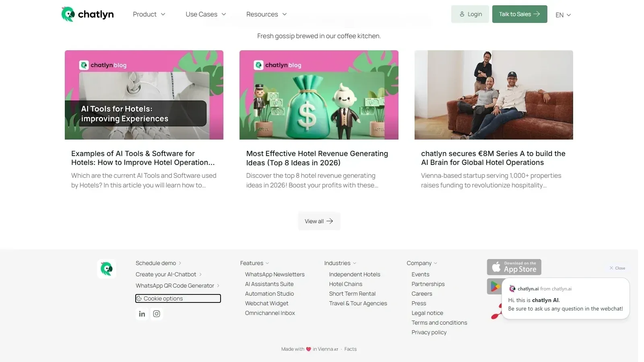Click the user icon in the Login button
The width and height of the screenshot is (644, 362).
(462, 14)
